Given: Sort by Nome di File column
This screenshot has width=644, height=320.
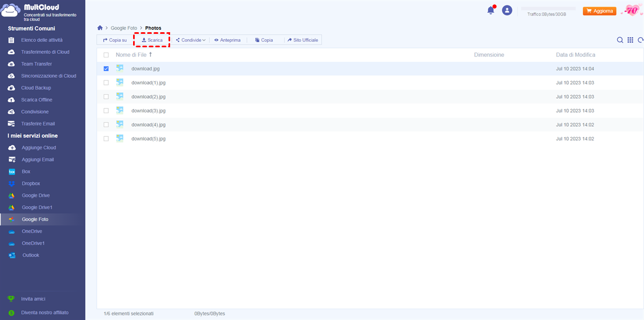Looking at the screenshot, I should (x=131, y=55).
